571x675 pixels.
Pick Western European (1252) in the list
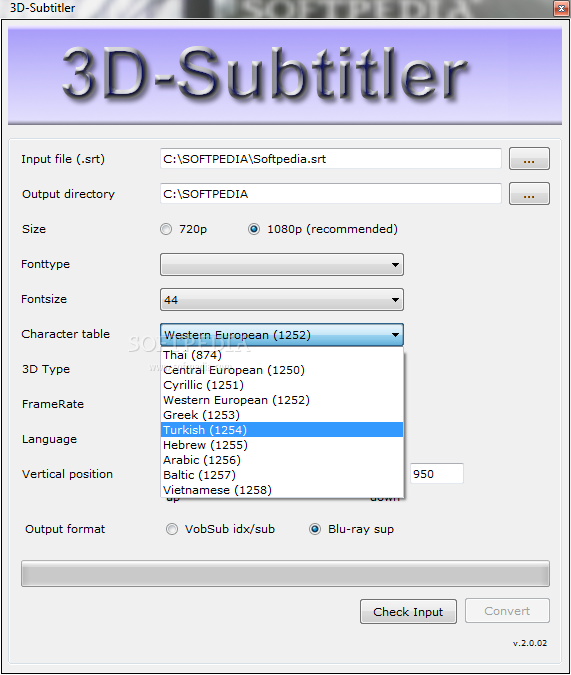[x=282, y=400]
